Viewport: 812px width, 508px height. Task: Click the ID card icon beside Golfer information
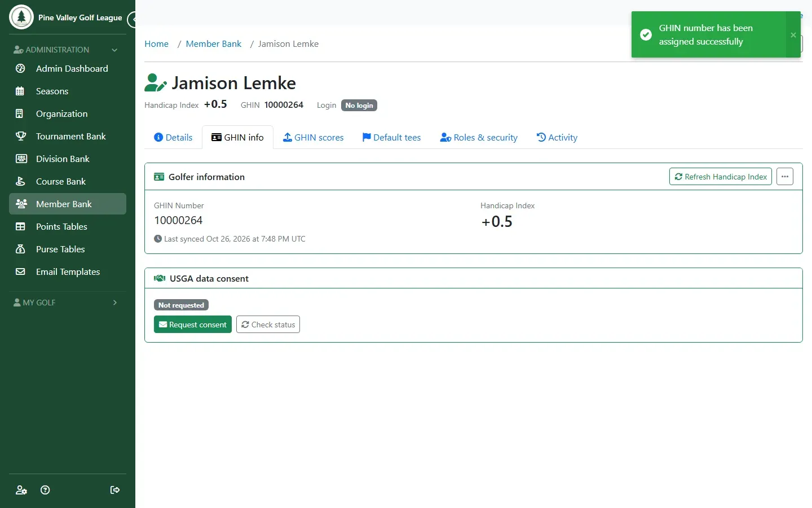(x=159, y=177)
